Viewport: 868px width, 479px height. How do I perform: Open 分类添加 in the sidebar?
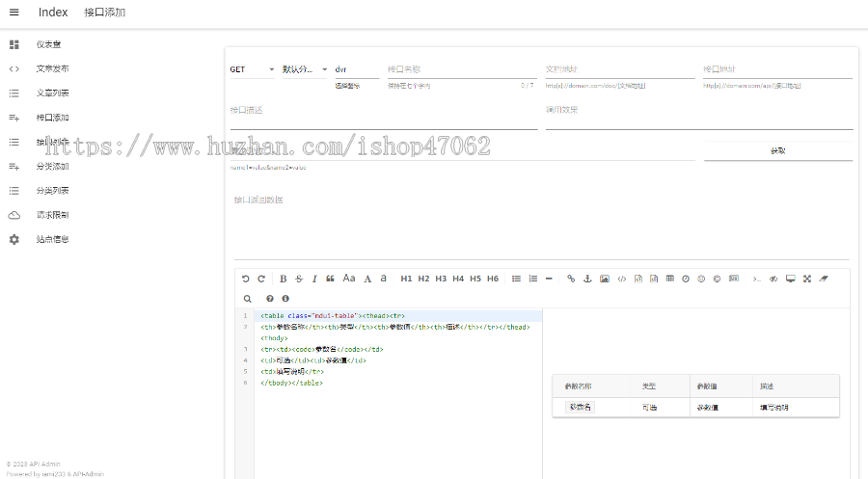point(53,166)
